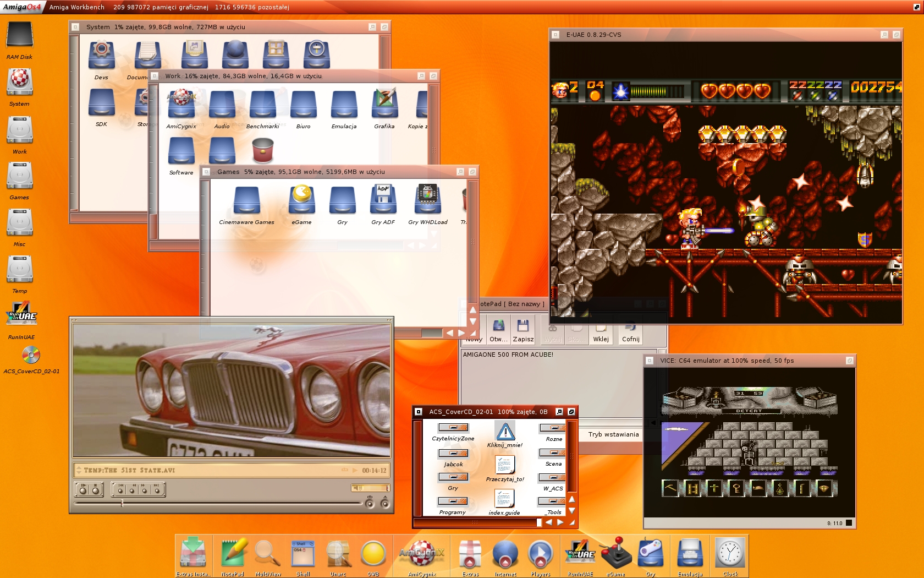Launch Unarc from the dock
This screenshot has height=578, width=924.
pos(338,553)
